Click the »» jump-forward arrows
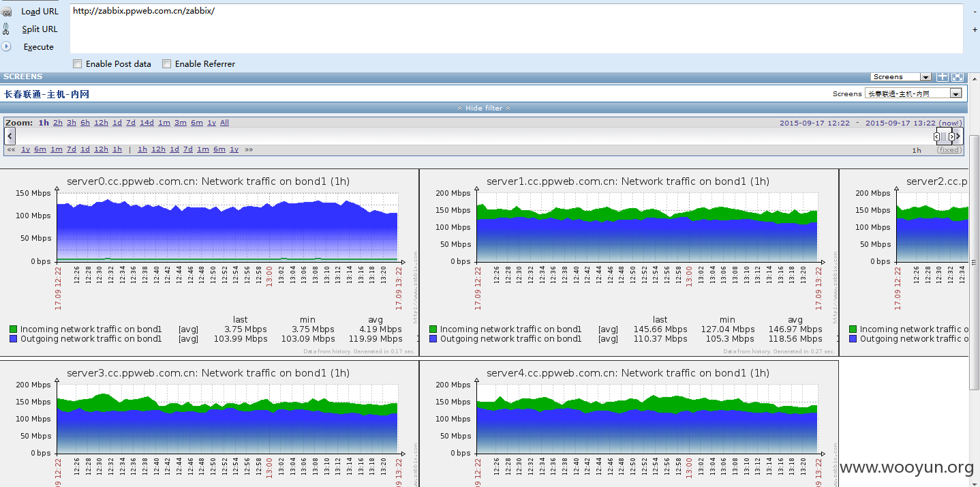980x487 pixels. pos(249,149)
